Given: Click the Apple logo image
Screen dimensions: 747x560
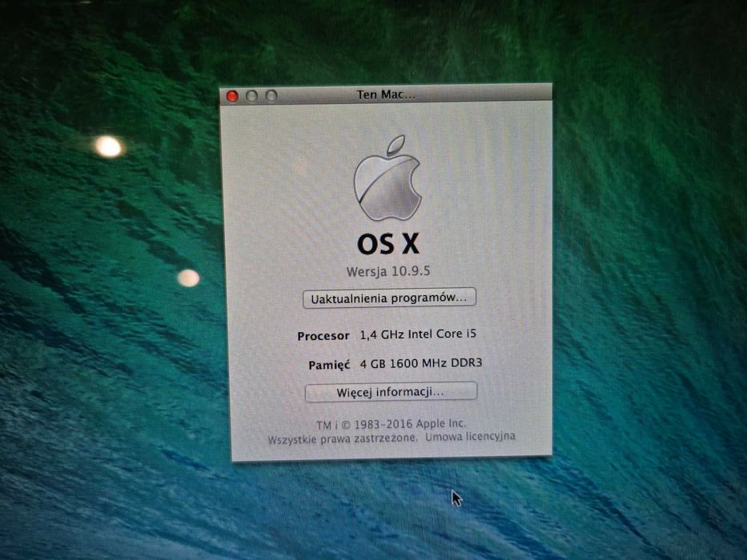Looking at the screenshot, I should (388, 178).
